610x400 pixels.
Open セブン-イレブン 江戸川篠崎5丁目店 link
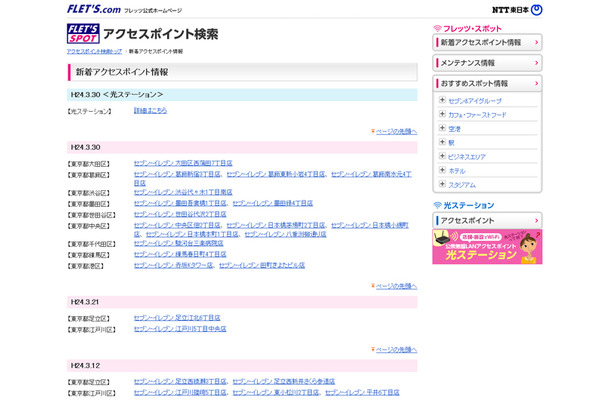click(180, 392)
